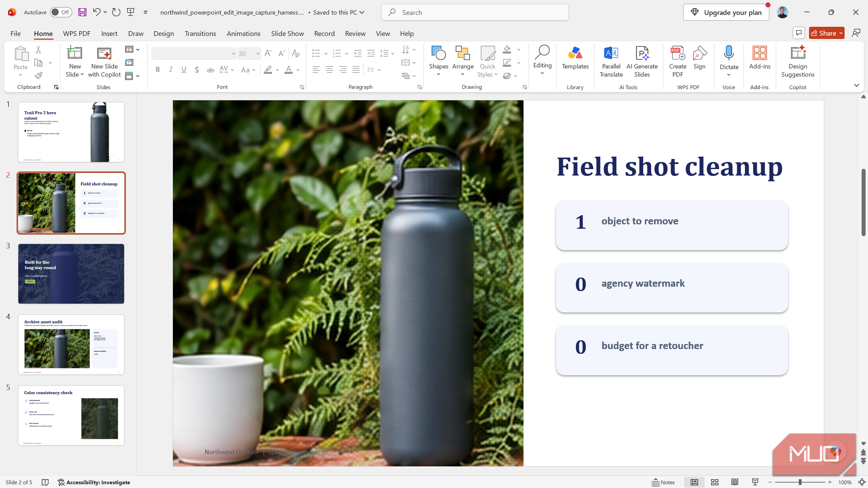The image size is (868, 488).
Task: Click the Sign pen icon
Action: (699, 58)
